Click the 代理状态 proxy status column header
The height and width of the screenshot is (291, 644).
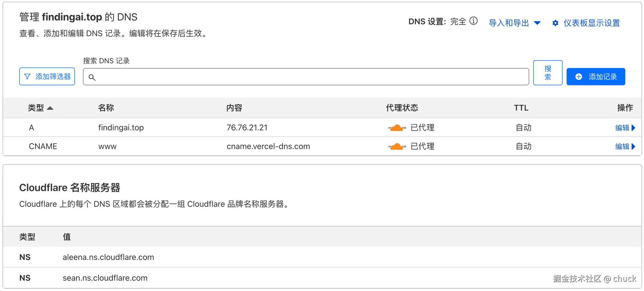click(402, 108)
